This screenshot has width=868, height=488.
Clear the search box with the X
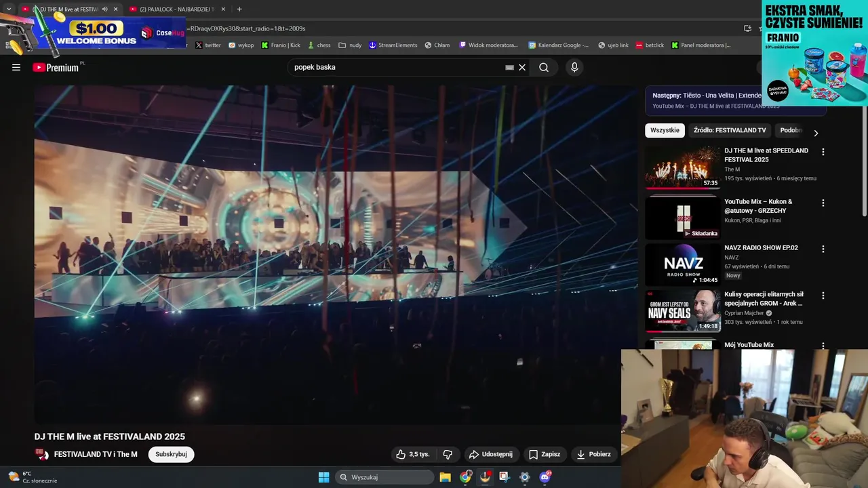tap(522, 67)
